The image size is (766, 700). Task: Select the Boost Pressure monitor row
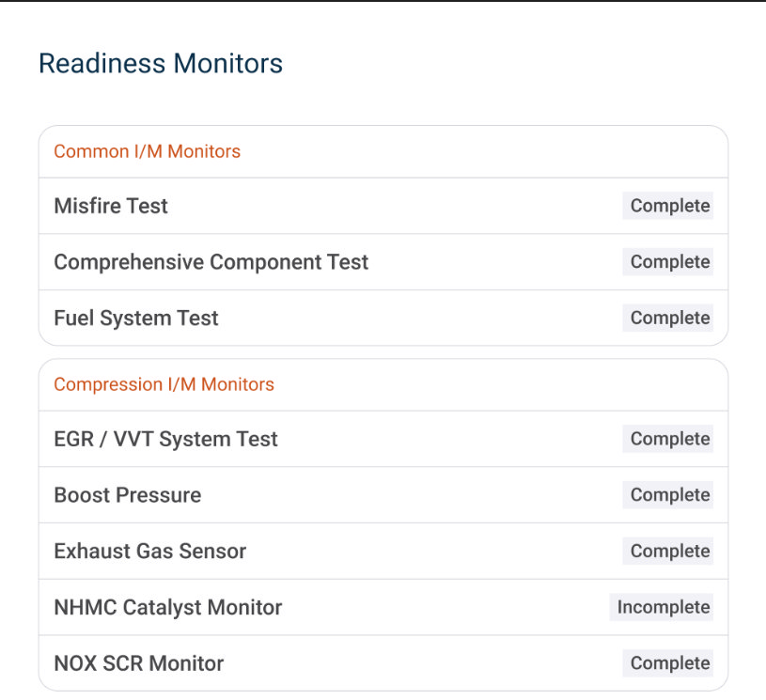[383, 495]
